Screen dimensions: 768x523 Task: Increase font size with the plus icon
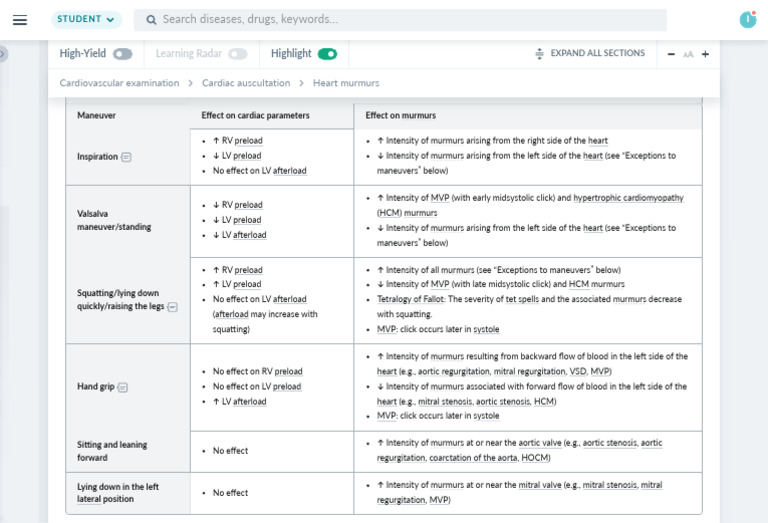(x=705, y=54)
